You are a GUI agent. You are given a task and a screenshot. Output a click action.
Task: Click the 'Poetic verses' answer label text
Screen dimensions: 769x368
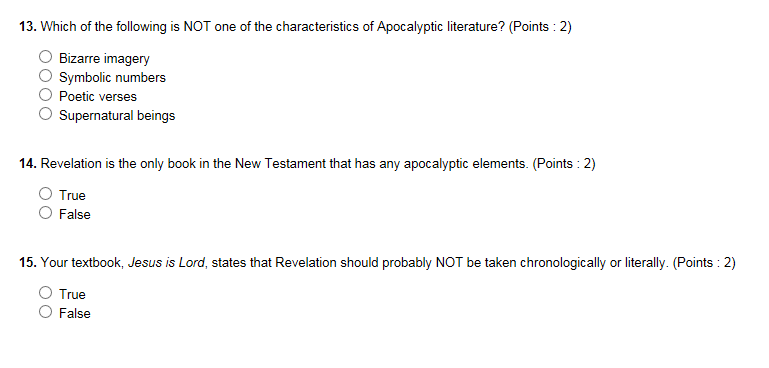[98, 97]
